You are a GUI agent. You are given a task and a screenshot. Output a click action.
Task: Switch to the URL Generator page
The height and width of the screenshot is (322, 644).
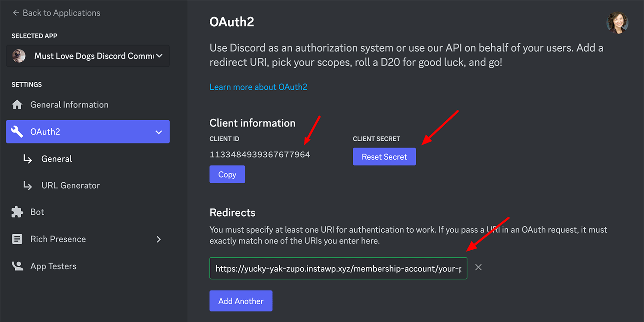pos(70,185)
